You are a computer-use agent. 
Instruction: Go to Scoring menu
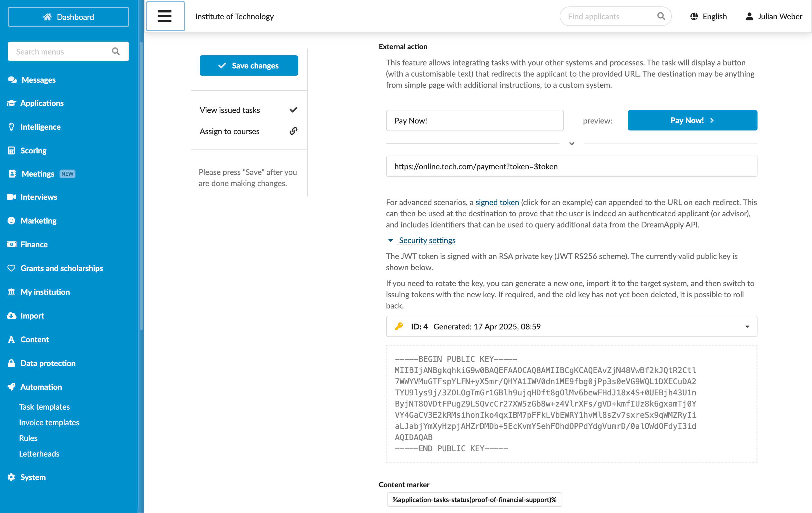point(33,150)
